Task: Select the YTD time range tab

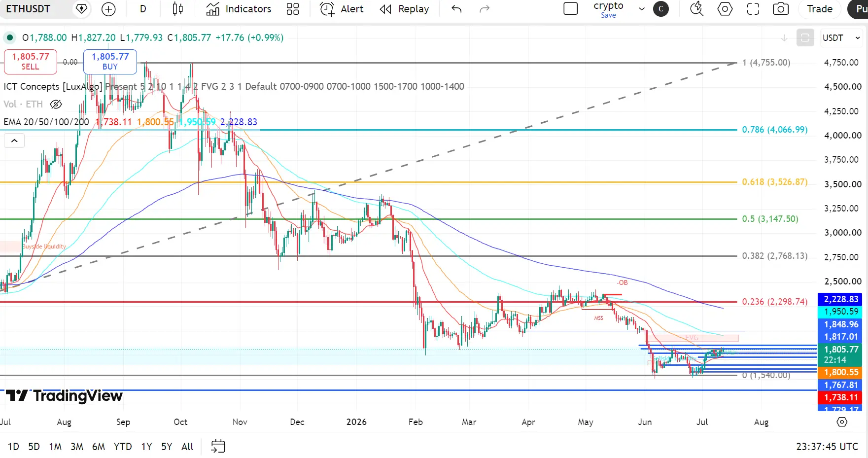Action: (x=123, y=447)
